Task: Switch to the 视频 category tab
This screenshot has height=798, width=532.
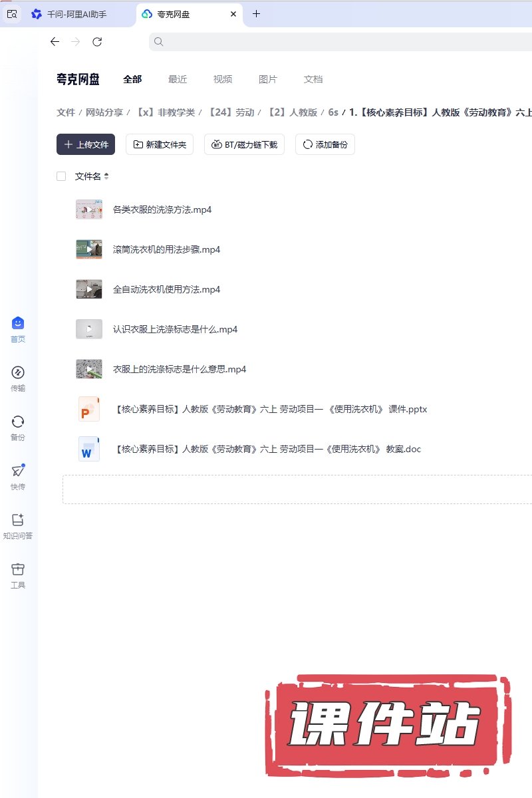Action: pos(223,79)
